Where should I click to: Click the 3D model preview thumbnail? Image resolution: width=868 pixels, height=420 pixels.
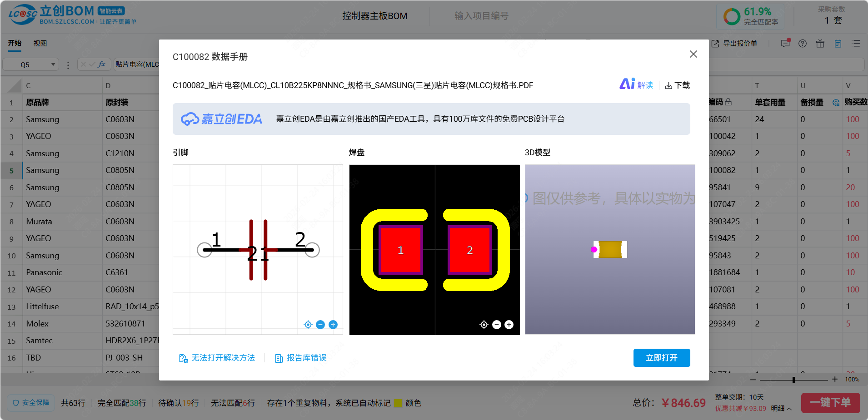pos(610,249)
